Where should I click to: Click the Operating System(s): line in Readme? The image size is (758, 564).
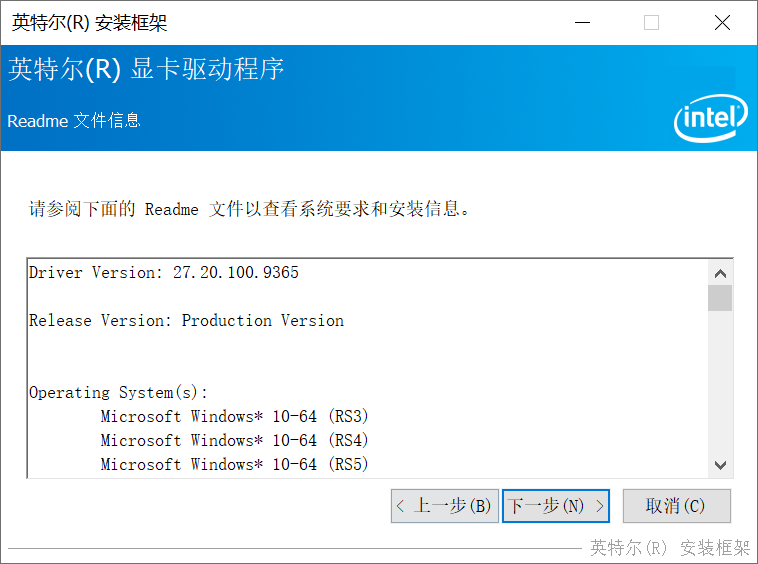tap(118, 392)
